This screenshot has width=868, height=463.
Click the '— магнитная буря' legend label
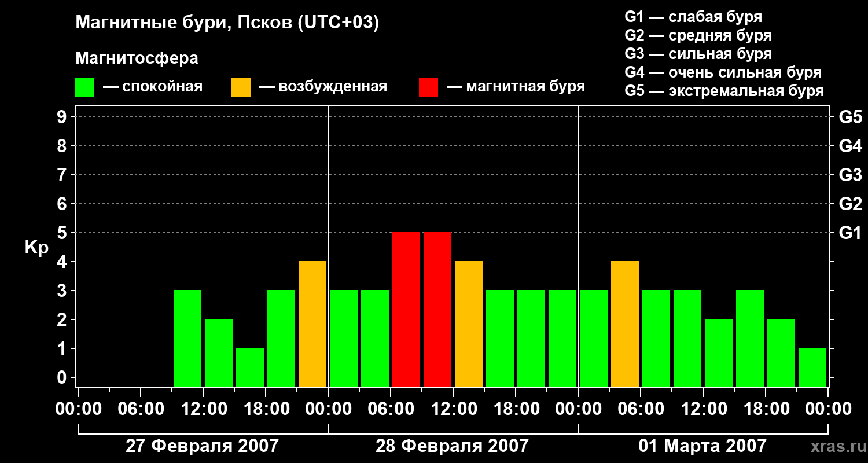(x=516, y=87)
